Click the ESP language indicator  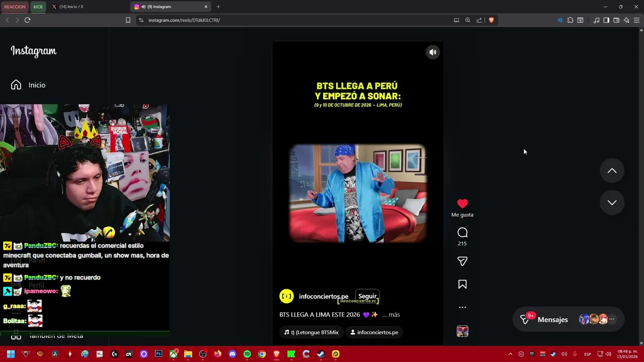[x=588, y=354]
